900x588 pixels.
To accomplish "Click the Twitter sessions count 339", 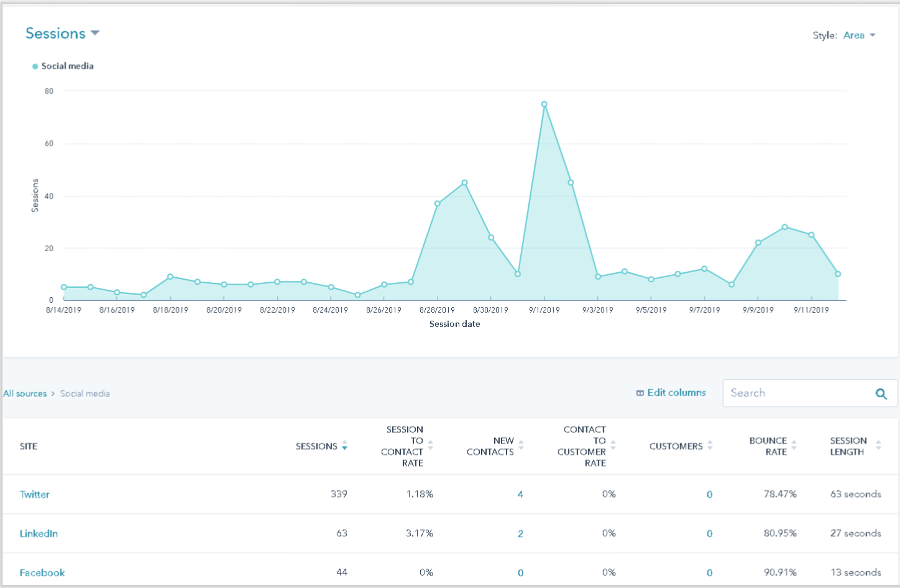I will point(339,494).
